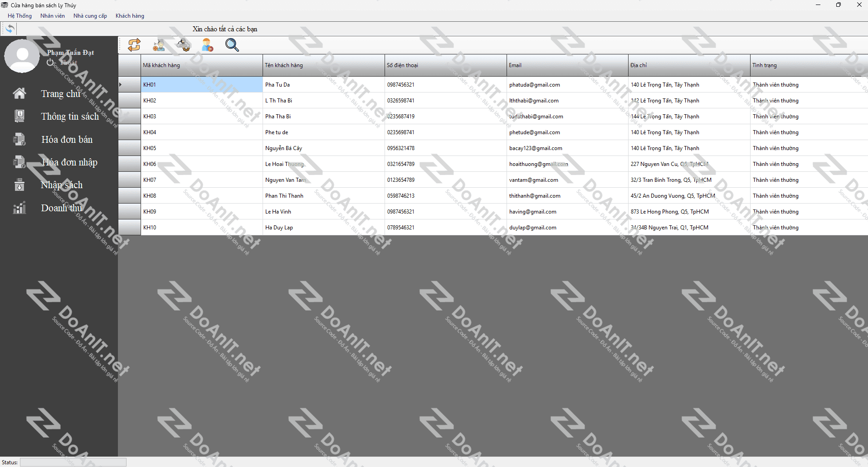
Task: Click the bar chart icon beside Doanh thu
Action: coord(20,208)
